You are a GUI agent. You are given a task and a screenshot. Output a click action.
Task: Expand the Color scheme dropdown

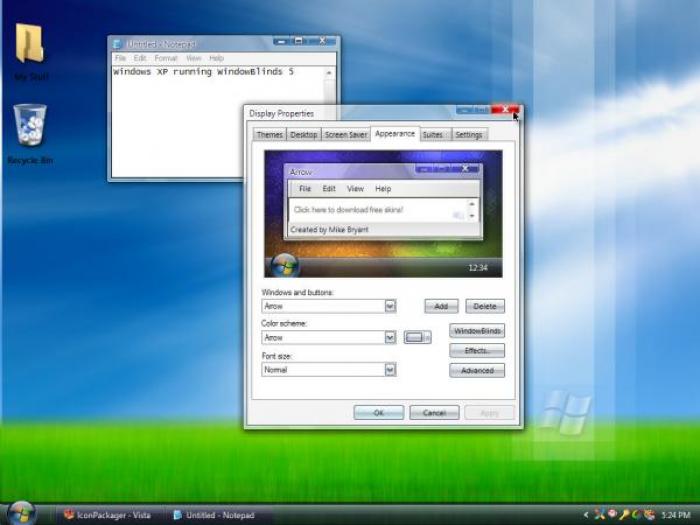click(x=390, y=338)
